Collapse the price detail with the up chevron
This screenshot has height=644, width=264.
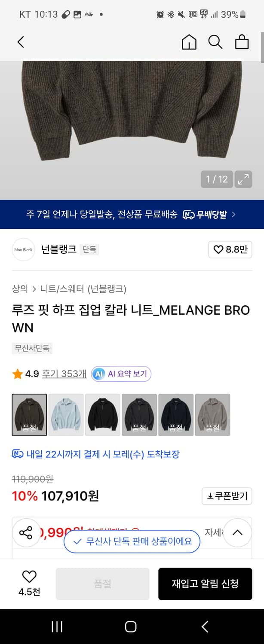click(237, 532)
